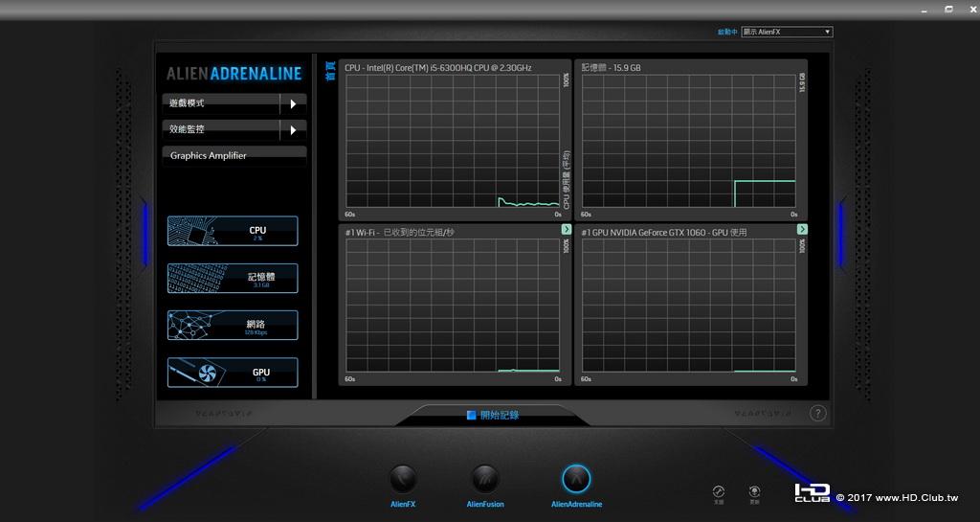Click the AlienFusion label text
Screen dimensions: 980x522
pyautogui.click(x=485, y=504)
